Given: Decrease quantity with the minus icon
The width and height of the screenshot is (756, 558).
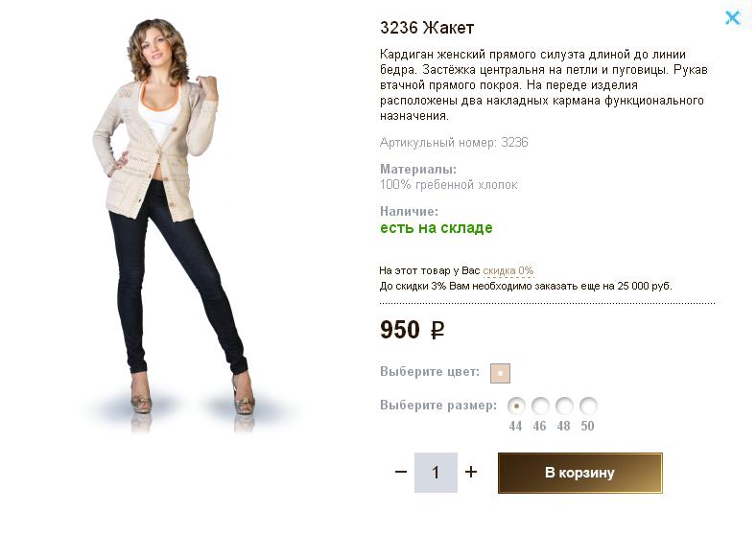Looking at the screenshot, I should point(401,472).
